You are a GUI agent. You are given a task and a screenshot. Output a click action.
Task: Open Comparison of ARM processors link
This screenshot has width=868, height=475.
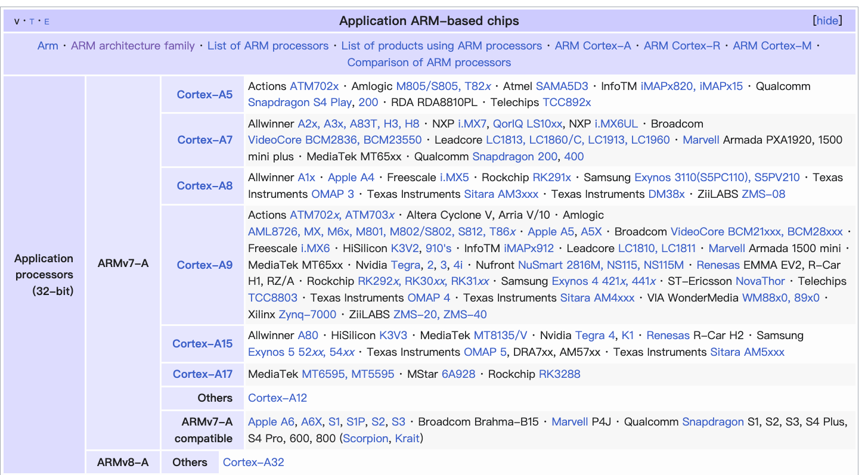(x=429, y=63)
